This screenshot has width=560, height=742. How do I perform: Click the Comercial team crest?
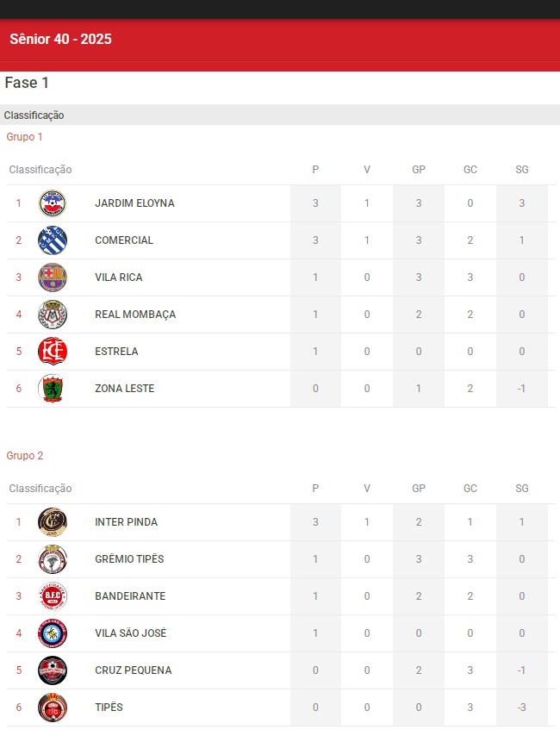[53, 240]
